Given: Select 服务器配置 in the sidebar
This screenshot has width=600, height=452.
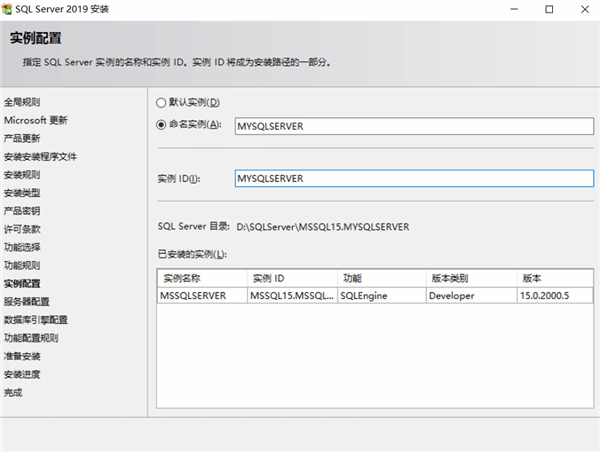Looking at the screenshot, I should click(27, 301).
